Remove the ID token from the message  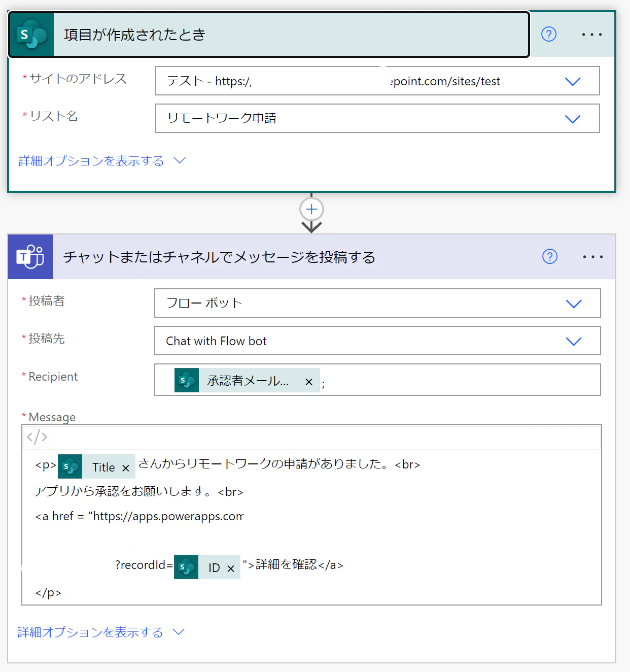[x=231, y=568]
